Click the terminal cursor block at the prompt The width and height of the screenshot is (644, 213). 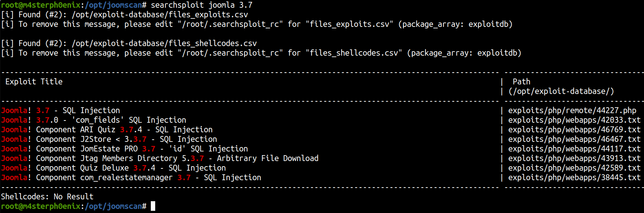coord(153,206)
